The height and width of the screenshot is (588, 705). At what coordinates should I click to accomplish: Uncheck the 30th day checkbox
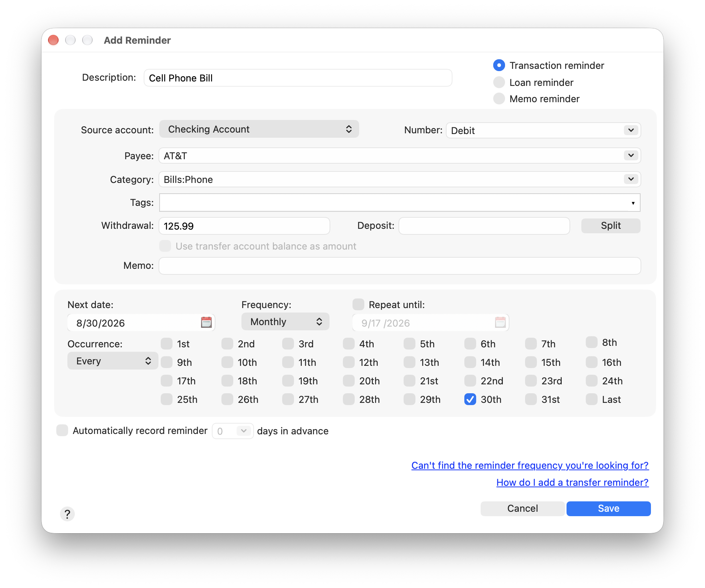tap(470, 399)
